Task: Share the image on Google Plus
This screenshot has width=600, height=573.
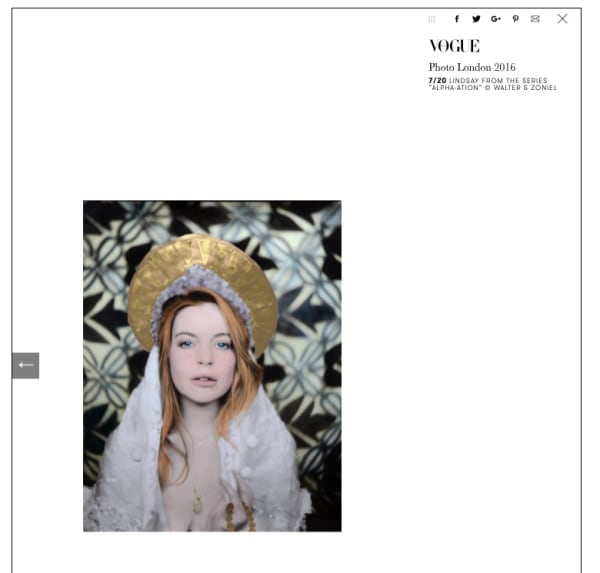Action: pyautogui.click(x=496, y=19)
